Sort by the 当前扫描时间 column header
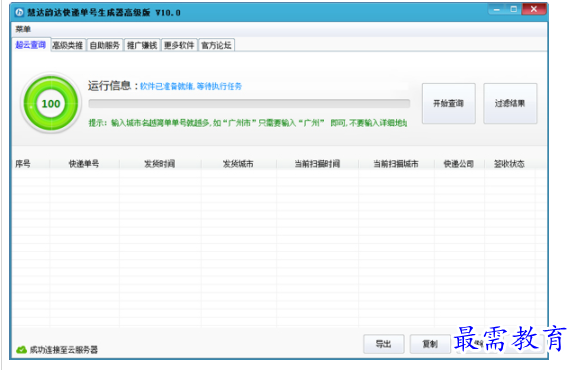The height and width of the screenshot is (370, 575). [x=317, y=164]
